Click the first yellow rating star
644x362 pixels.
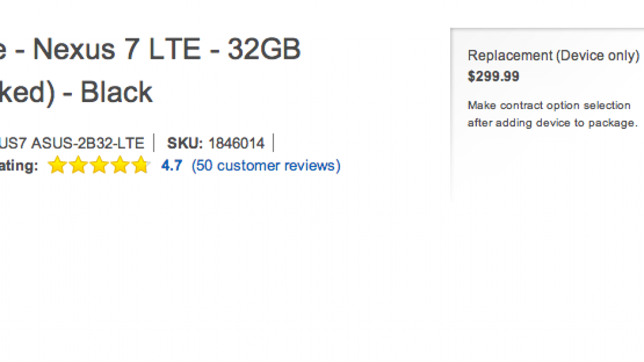tap(57, 165)
